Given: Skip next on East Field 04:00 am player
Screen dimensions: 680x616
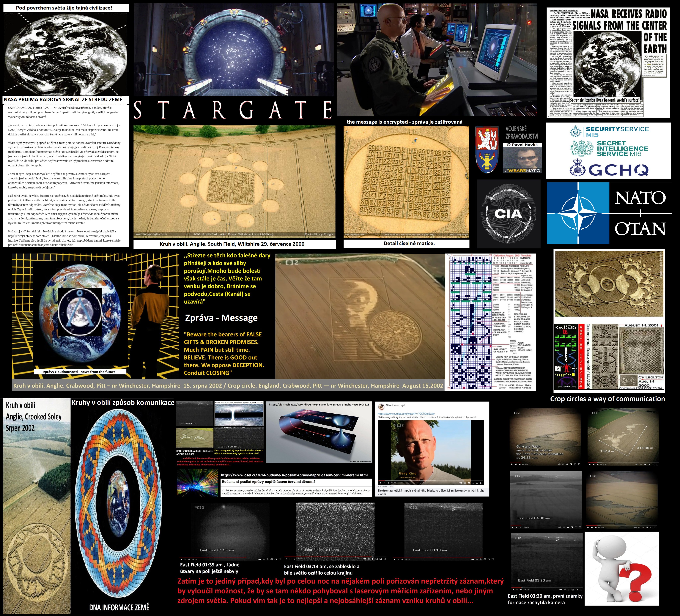Looking at the screenshot, I should [517, 527].
